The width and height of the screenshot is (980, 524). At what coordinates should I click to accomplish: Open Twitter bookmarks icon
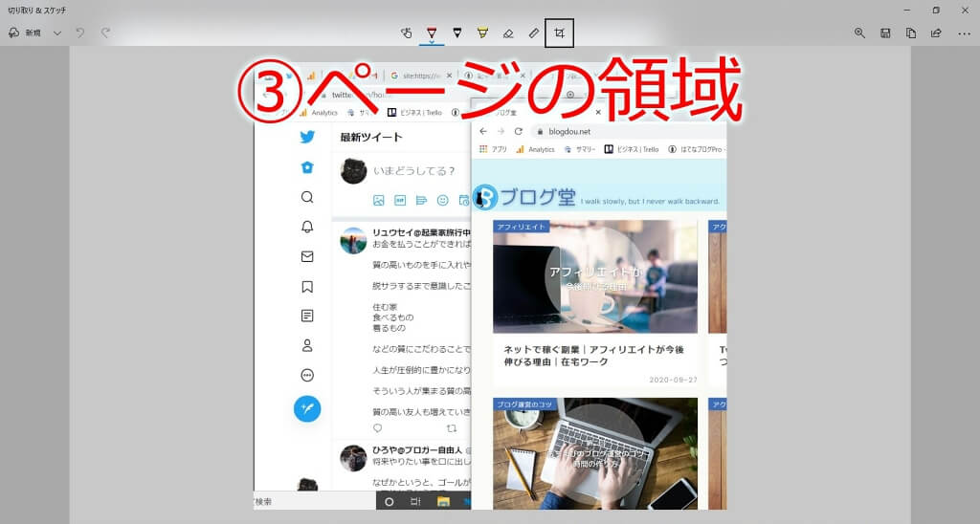(x=307, y=287)
